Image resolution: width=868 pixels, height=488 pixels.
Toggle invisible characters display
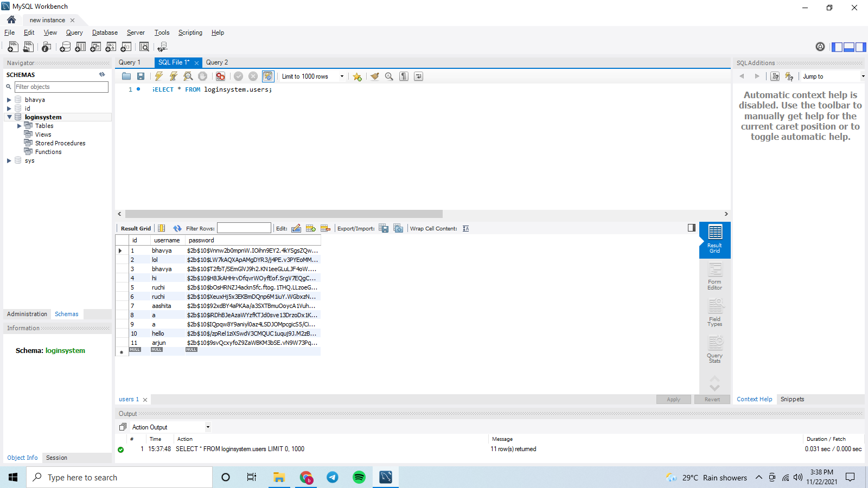(404, 76)
